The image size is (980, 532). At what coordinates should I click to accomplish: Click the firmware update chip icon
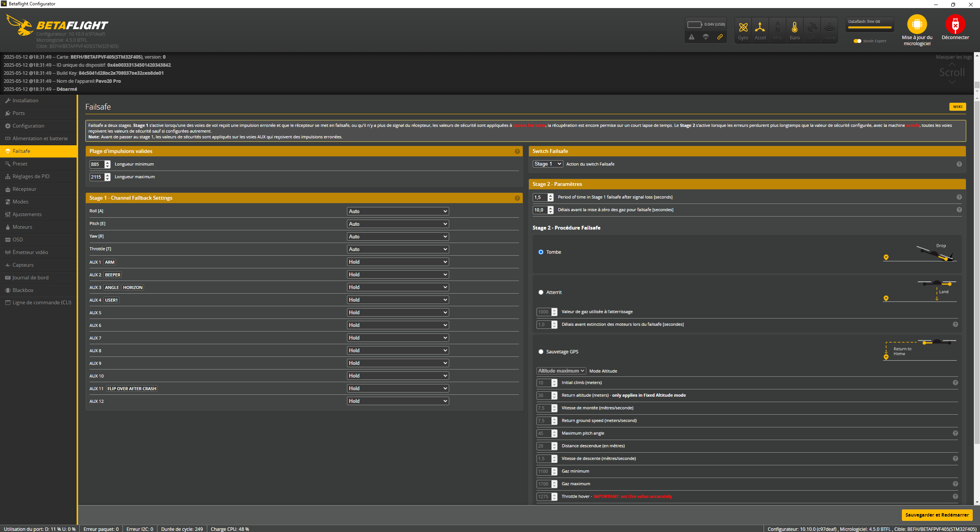coord(917,24)
